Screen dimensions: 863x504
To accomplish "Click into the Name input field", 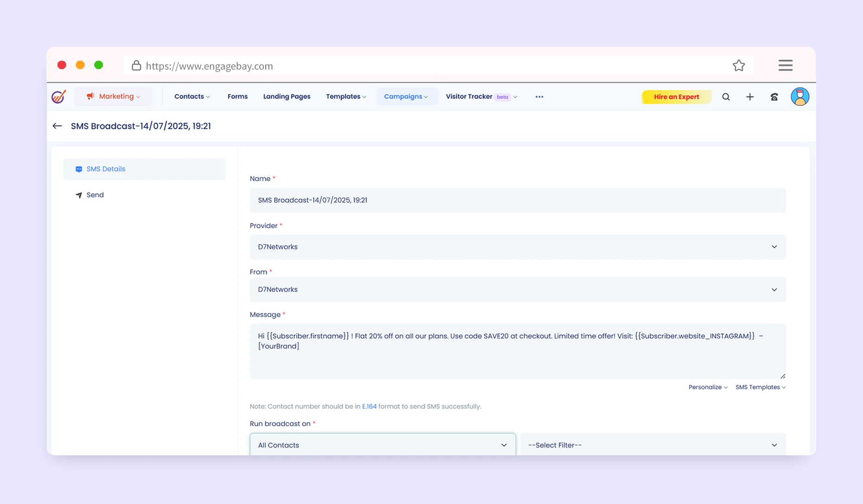I will (x=518, y=200).
